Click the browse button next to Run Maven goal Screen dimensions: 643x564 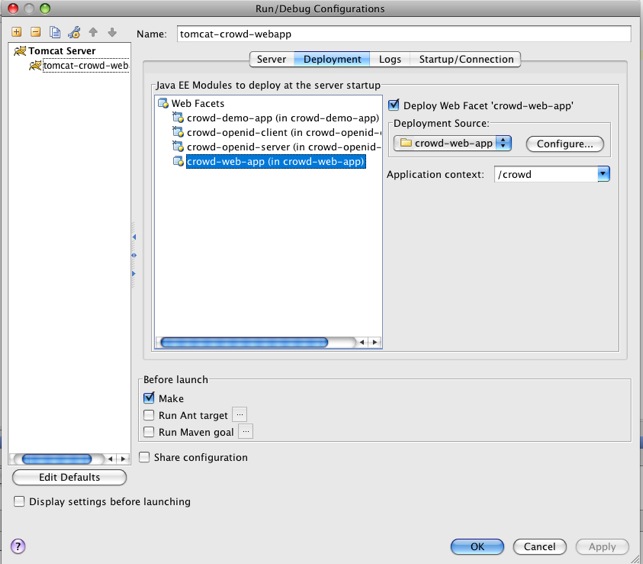(245, 432)
